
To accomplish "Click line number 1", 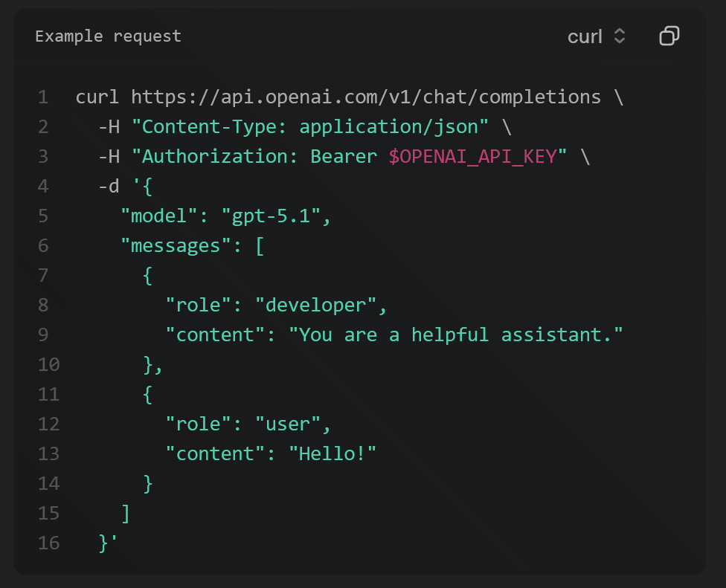I will pos(43,97).
